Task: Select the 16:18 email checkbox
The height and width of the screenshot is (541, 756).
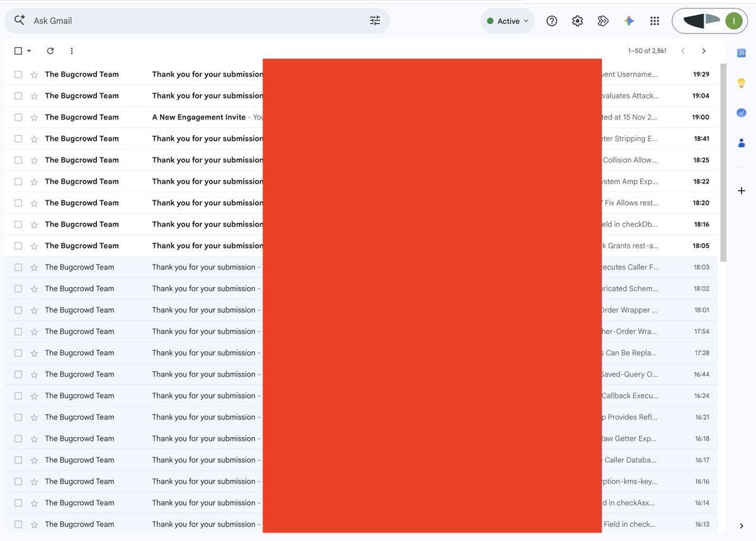Action: [18, 438]
